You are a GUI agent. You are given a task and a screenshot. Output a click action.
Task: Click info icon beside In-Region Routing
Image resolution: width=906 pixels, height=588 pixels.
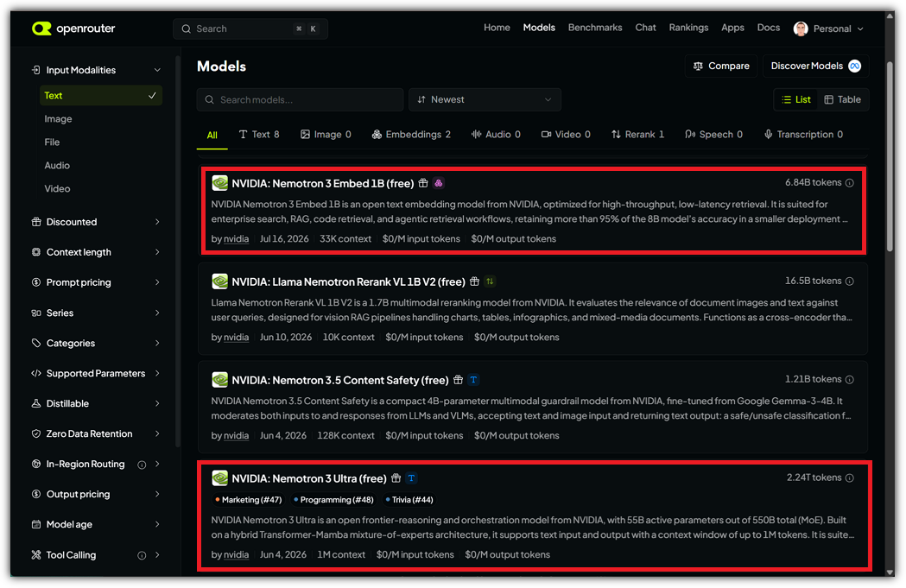pos(142,465)
